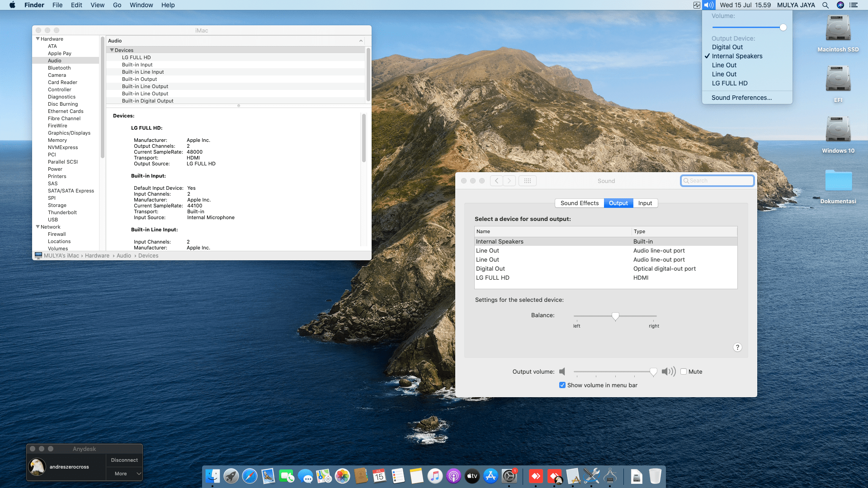The height and width of the screenshot is (488, 868).
Task: Click the back arrow in Sound window
Action: pyautogui.click(x=496, y=181)
